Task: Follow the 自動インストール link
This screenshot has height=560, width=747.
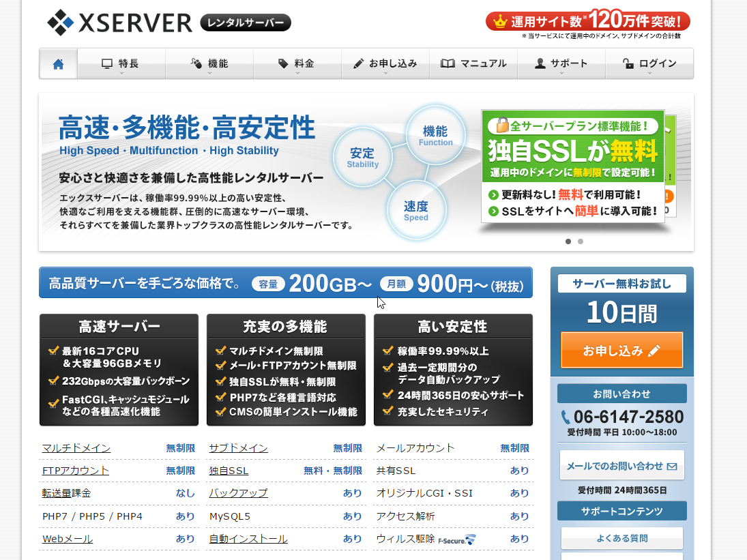Action: coord(248,539)
